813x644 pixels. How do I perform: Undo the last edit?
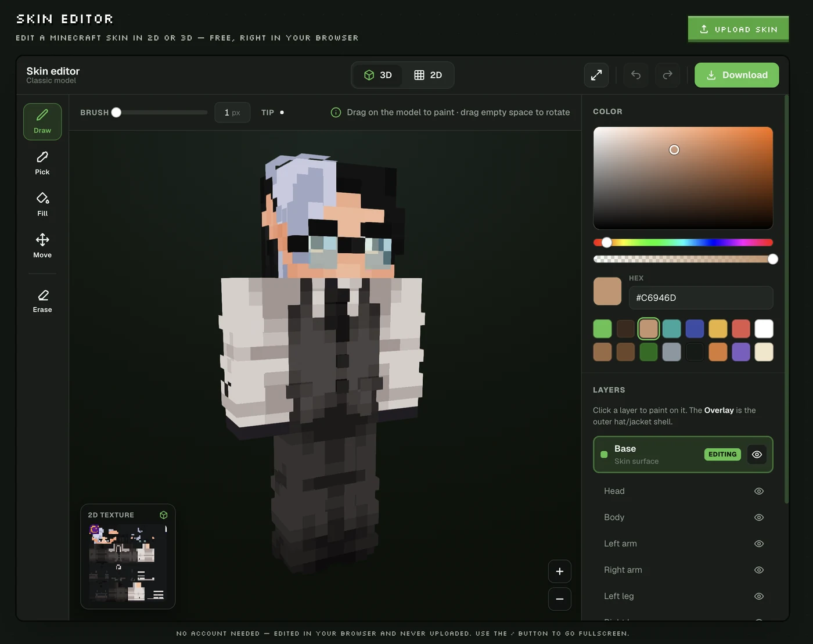(x=636, y=75)
